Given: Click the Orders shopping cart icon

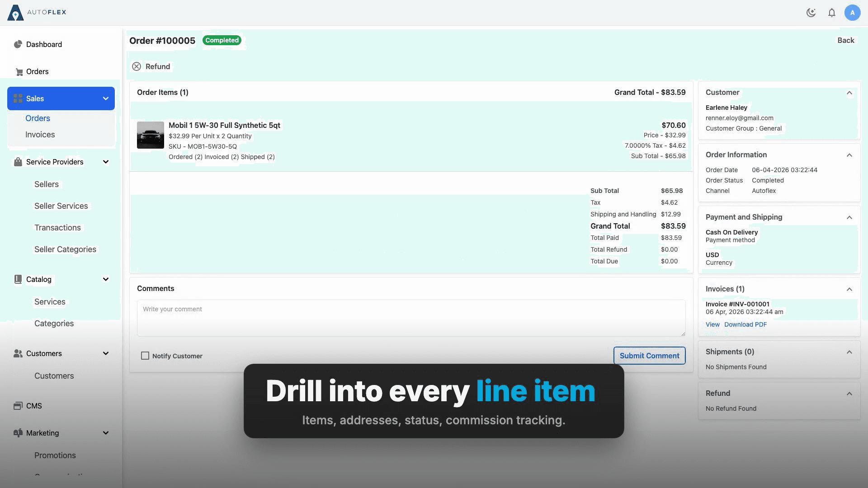Looking at the screenshot, I should tap(19, 72).
